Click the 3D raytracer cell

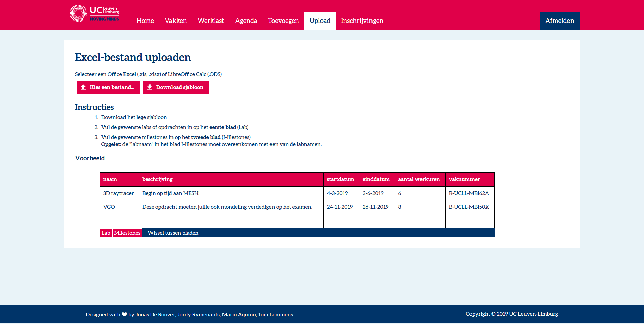pyautogui.click(x=118, y=193)
